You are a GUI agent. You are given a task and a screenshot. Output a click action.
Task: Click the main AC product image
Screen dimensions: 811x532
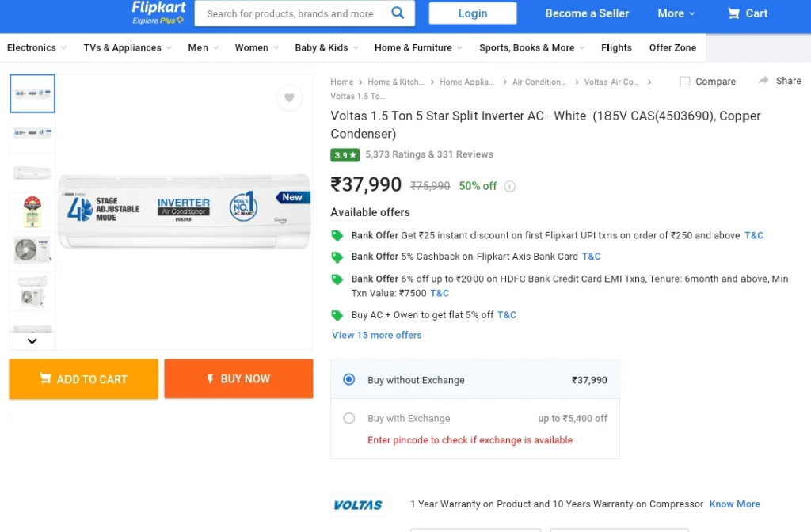[184, 211]
